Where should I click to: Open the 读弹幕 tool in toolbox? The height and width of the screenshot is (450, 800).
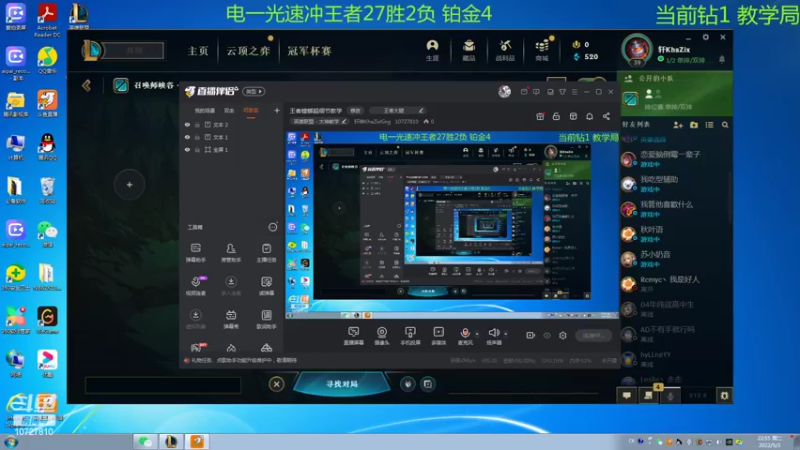tap(266, 286)
